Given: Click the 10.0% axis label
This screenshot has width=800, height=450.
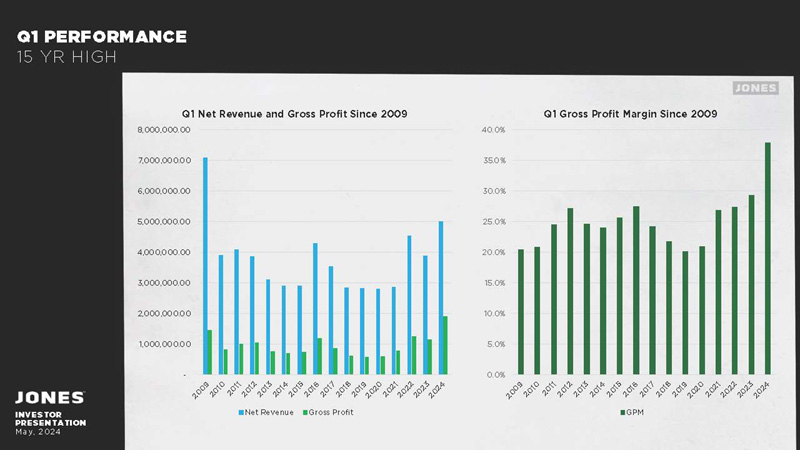Looking at the screenshot, I should click(x=494, y=314).
